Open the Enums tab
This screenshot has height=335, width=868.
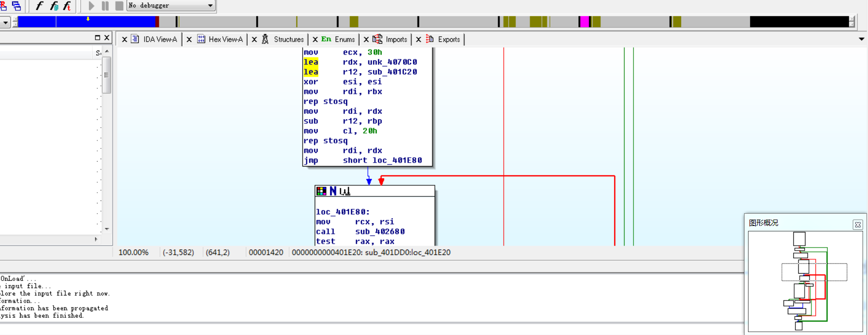coord(345,39)
